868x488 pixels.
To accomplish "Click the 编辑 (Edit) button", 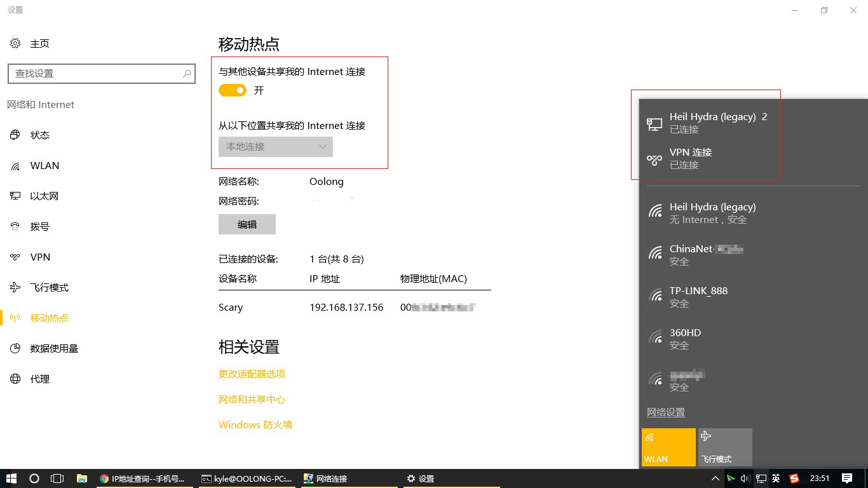I will point(247,224).
